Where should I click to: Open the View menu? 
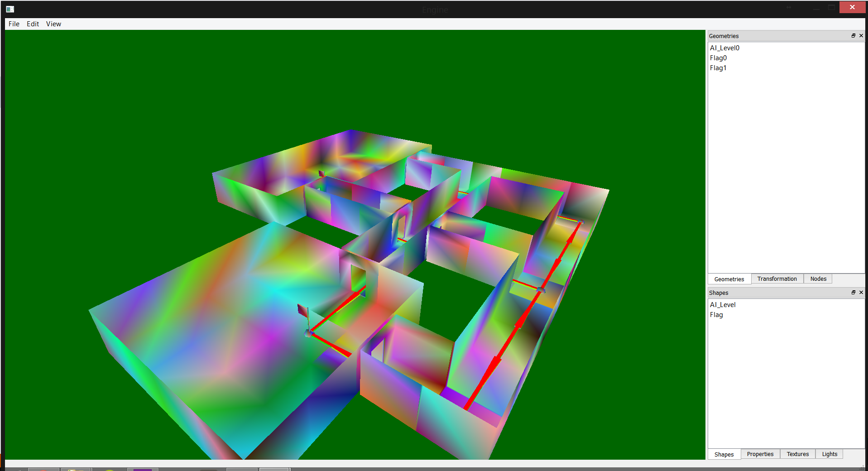53,24
